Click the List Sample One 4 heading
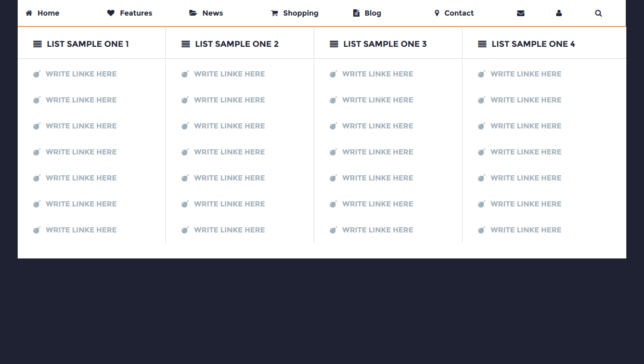This screenshot has height=364, width=644. tap(533, 44)
